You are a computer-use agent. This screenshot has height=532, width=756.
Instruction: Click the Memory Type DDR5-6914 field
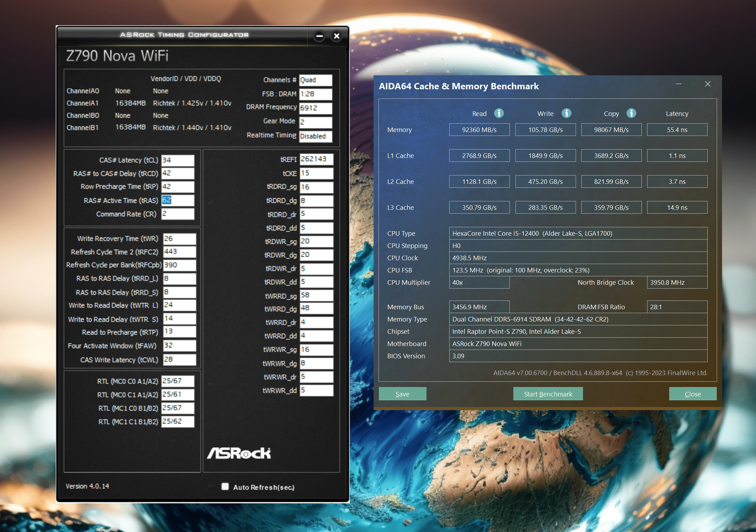[578, 319]
